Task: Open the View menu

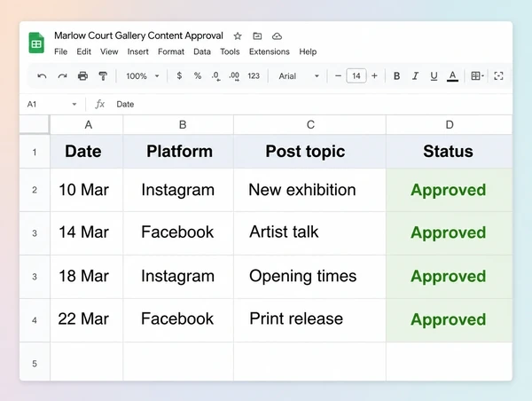Action: coord(109,51)
